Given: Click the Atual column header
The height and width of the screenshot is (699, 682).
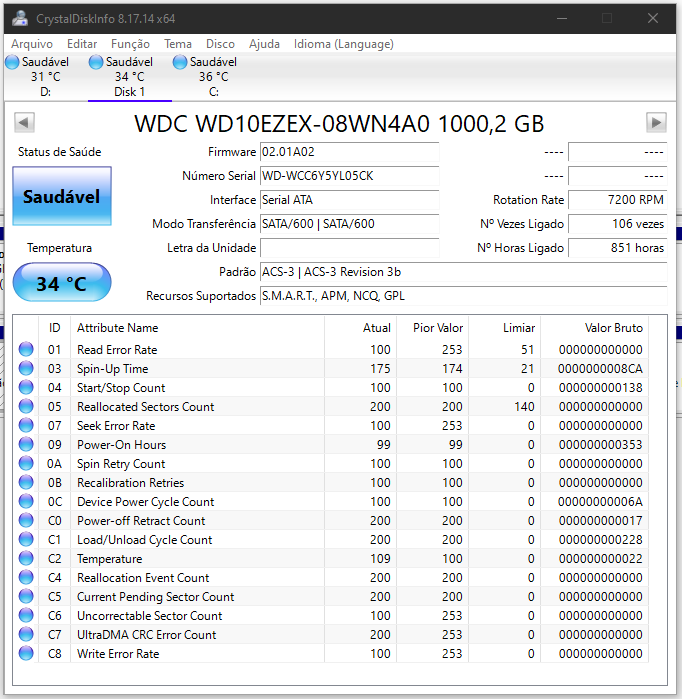Looking at the screenshot, I should pyautogui.click(x=360, y=328).
